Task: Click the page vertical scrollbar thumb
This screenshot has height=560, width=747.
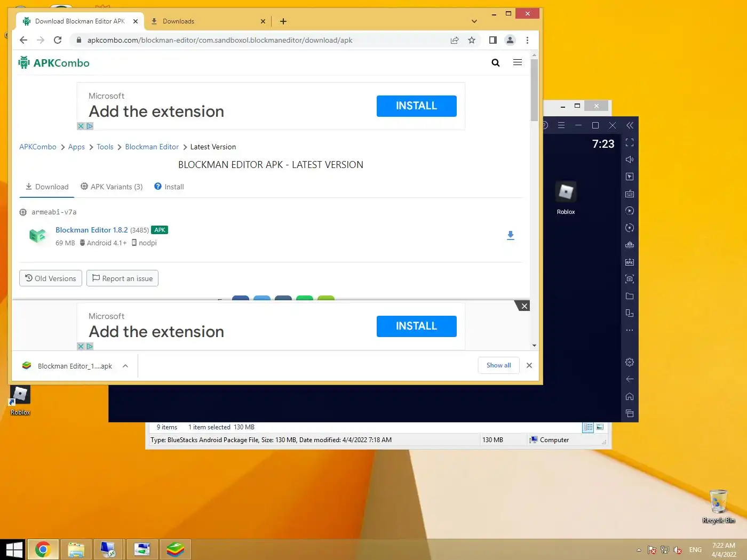Action: pos(534,90)
